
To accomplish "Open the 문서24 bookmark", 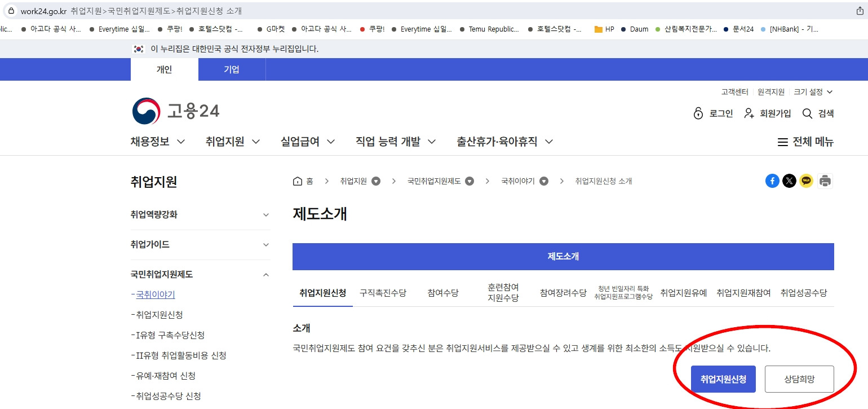I will (738, 29).
